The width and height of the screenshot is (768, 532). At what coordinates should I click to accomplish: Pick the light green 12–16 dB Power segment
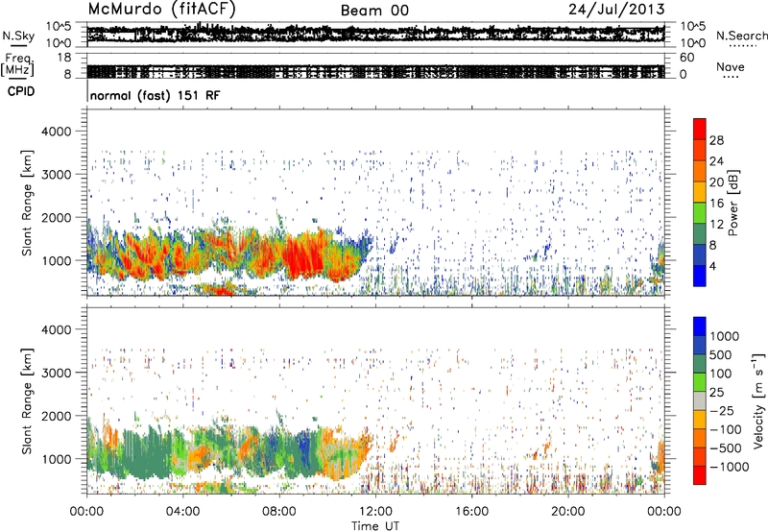700,213
